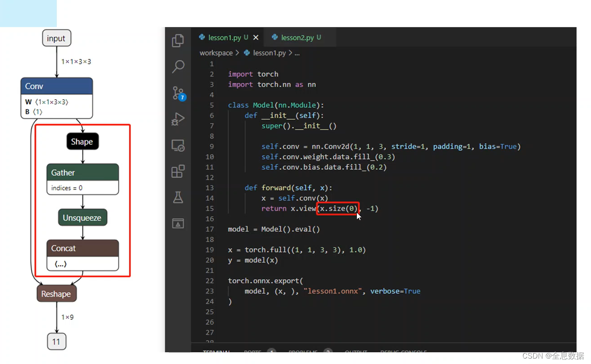Select the output node labeled 11
591x364 pixels.
[x=56, y=341]
